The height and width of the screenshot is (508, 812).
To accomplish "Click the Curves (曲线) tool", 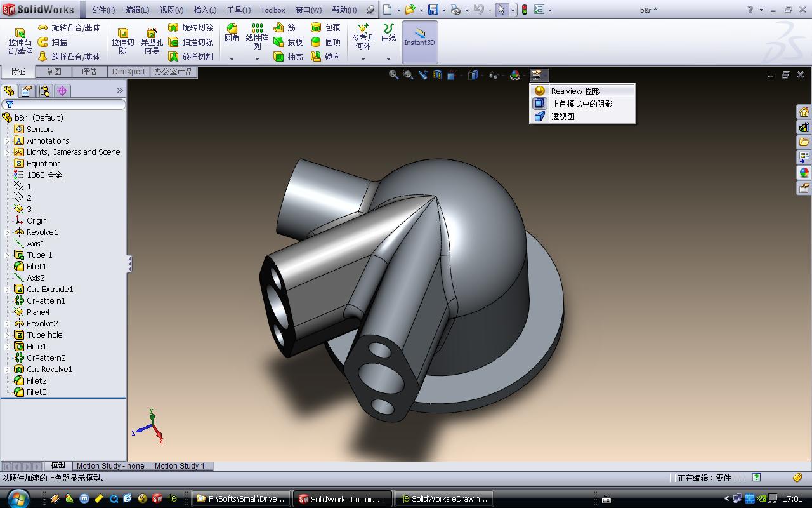I will click(x=388, y=33).
